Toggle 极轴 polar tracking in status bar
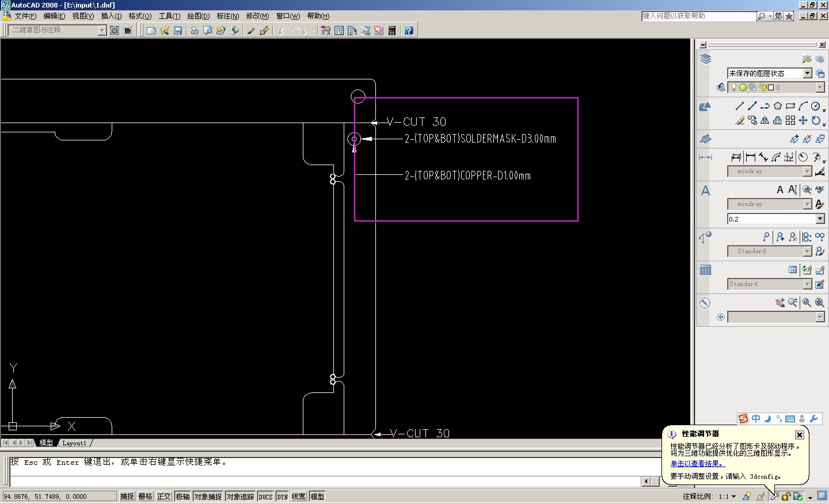The width and height of the screenshot is (829, 504). pyautogui.click(x=182, y=496)
